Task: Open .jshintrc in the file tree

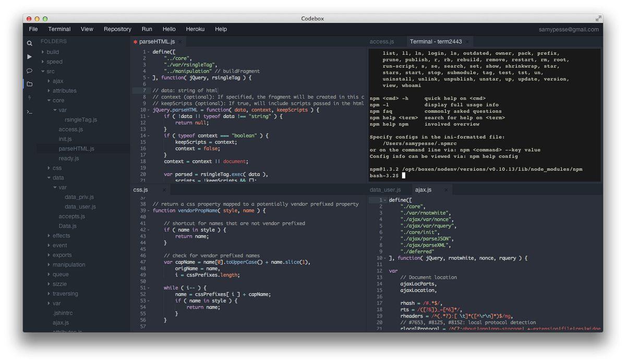Action: point(63,313)
